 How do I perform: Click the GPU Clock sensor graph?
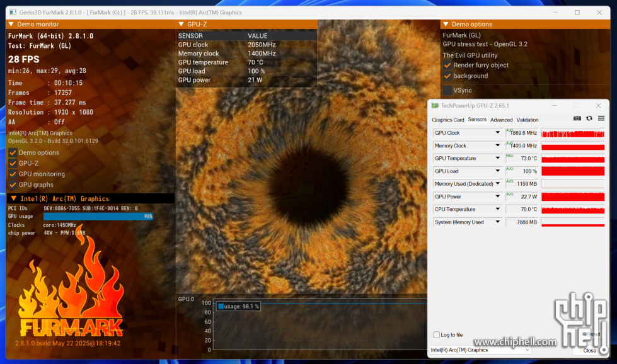573,133
